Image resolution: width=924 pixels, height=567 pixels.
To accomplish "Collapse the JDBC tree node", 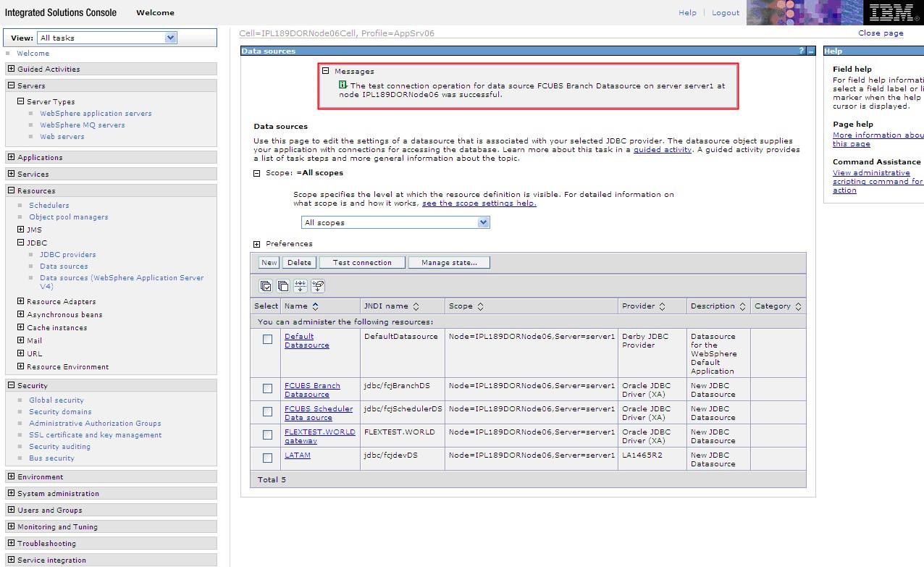I will (20, 243).
